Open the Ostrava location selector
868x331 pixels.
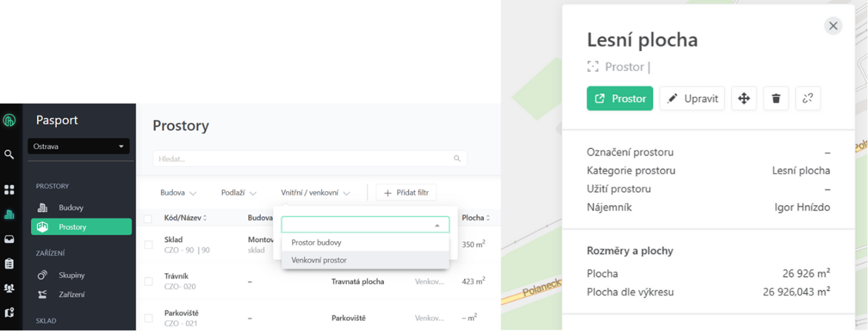coord(79,147)
